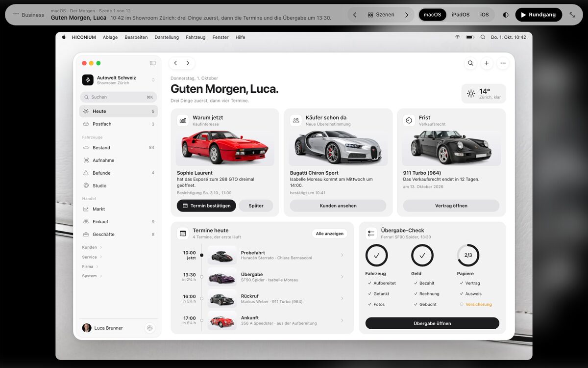Open Befunde warnings section

tap(119, 173)
